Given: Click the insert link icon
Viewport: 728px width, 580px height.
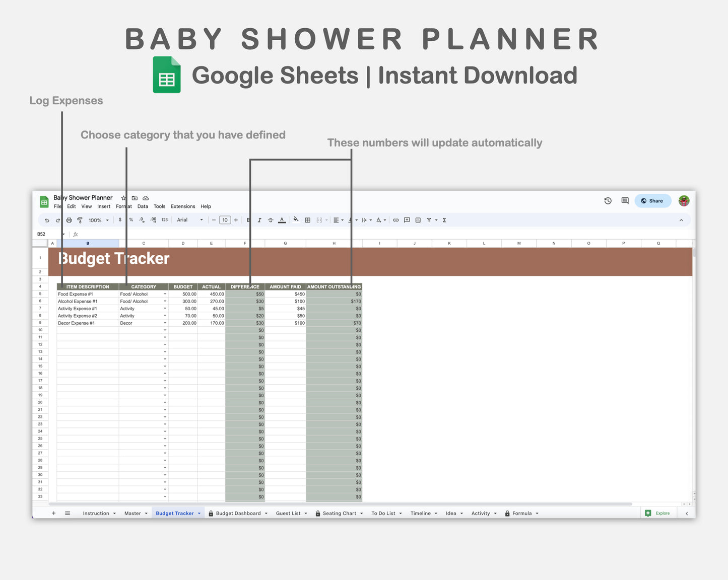Looking at the screenshot, I should pyautogui.click(x=396, y=220).
